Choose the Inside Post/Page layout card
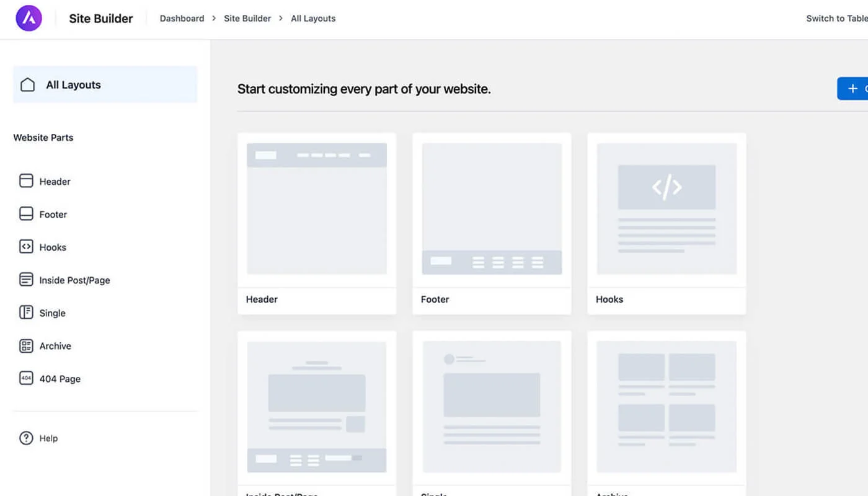Screen dimensions: 868x496 point(317,407)
